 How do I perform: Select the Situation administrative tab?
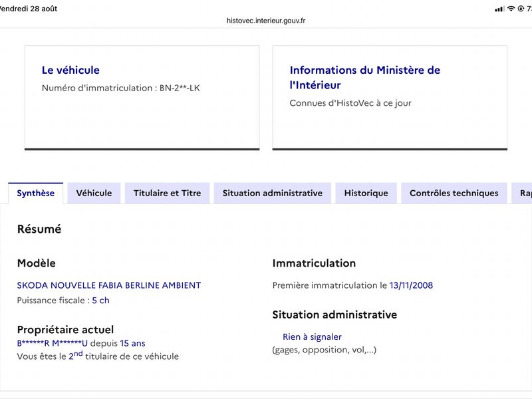pyautogui.click(x=273, y=193)
